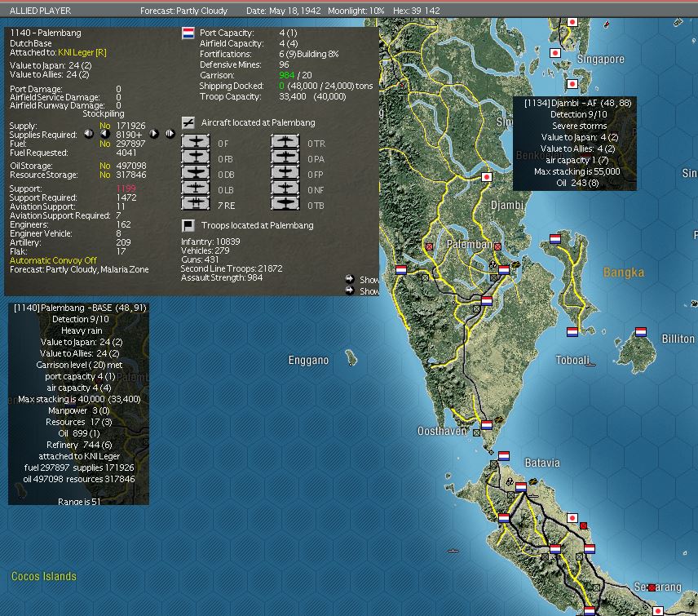Click the 'Enggano' map label

308,360
